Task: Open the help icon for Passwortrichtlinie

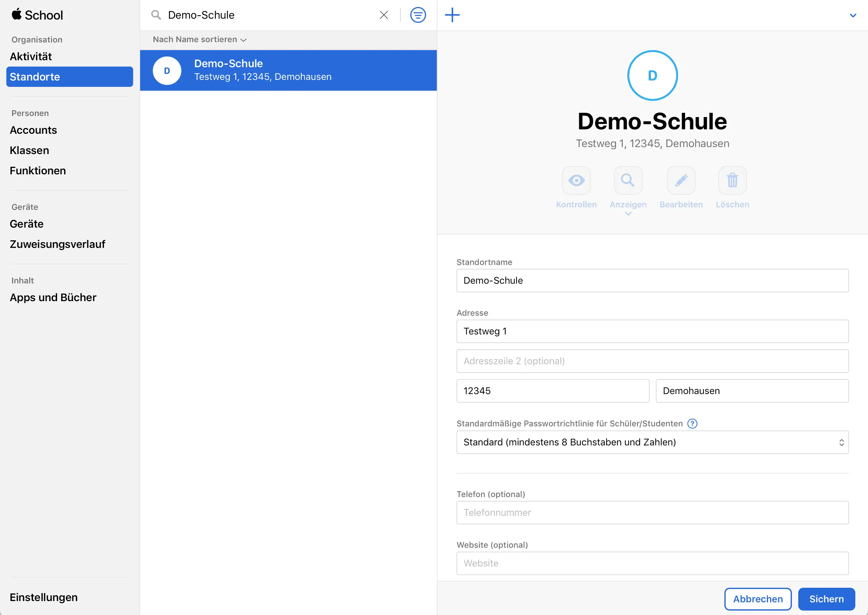Action: tap(692, 424)
